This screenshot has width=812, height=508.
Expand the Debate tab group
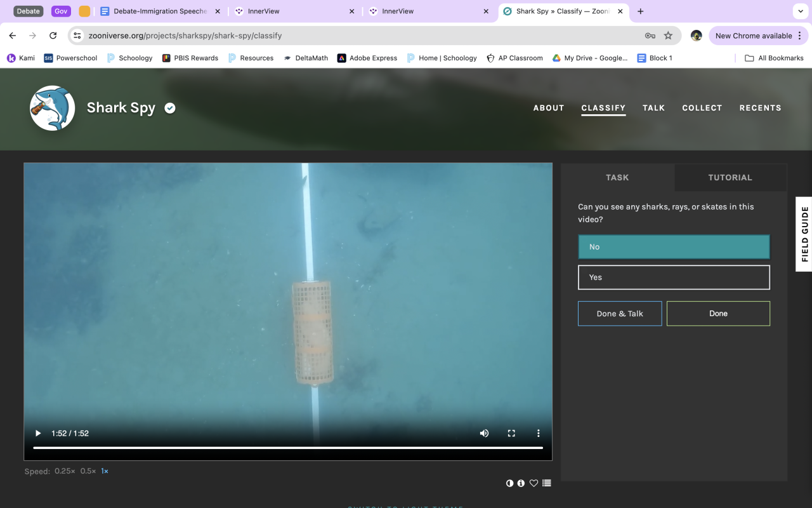(29, 11)
